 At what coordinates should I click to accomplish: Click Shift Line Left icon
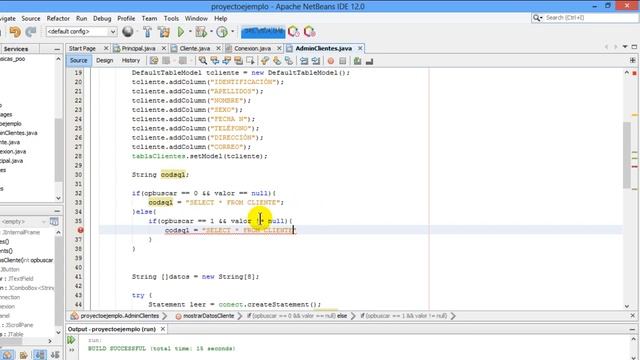click(304, 61)
